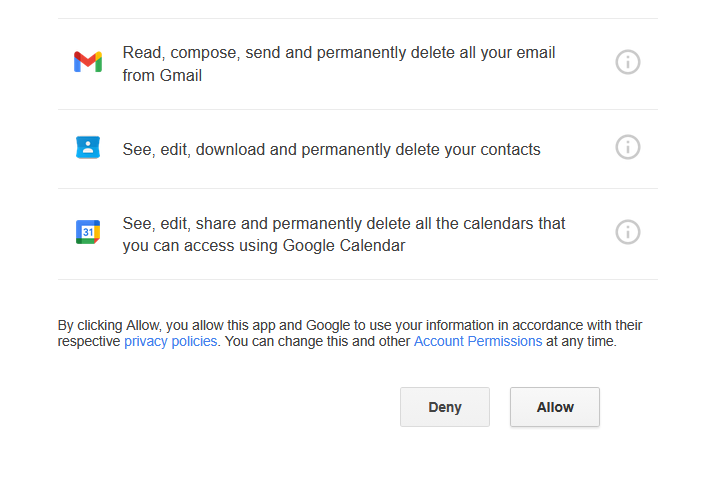View info for the calendar permission
The height and width of the screenshot is (502, 726).
[x=627, y=232]
